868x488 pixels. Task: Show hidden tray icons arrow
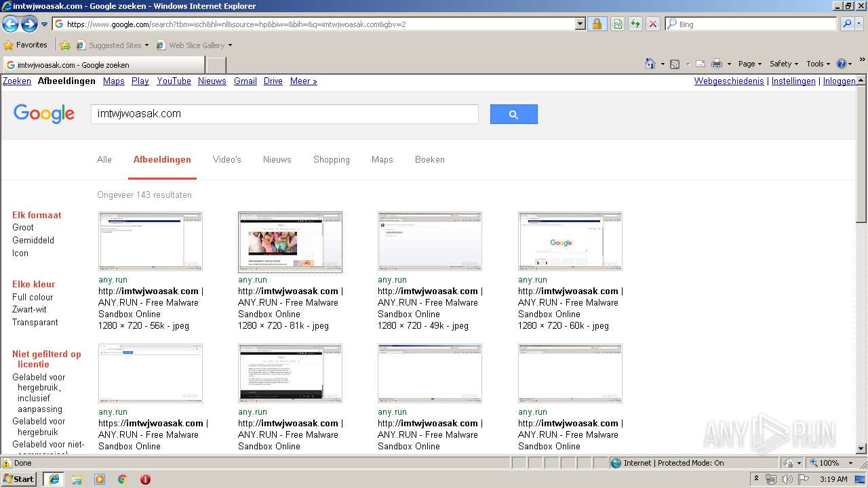pos(757,479)
